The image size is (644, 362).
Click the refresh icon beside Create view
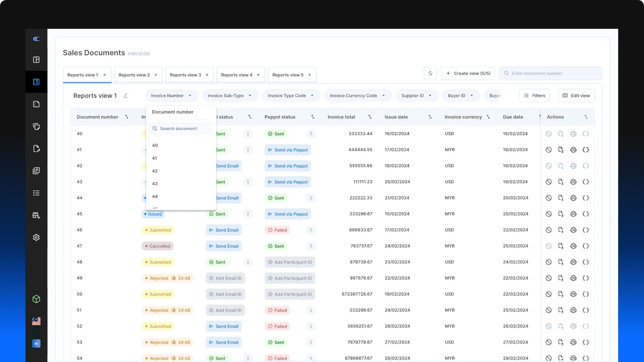pos(430,73)
